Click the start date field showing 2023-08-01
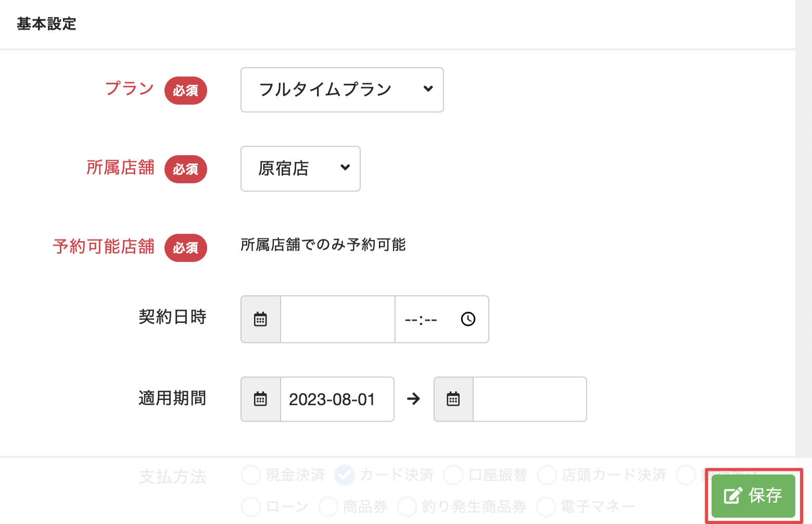This screenshot has width=812, height=524. [337, 400]
